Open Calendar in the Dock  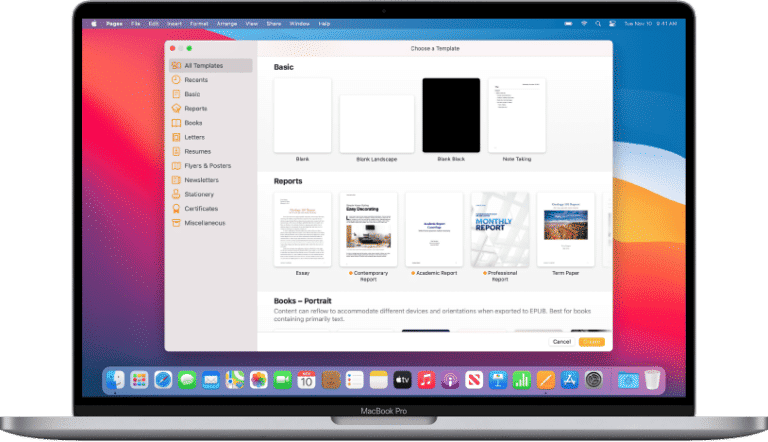(x=306, y=380)
